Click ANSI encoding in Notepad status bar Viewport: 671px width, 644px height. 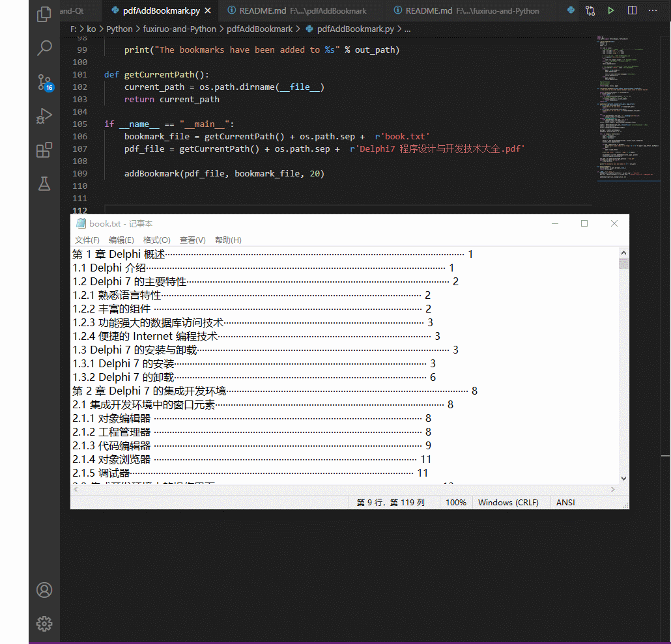click(x=565, y=502)
